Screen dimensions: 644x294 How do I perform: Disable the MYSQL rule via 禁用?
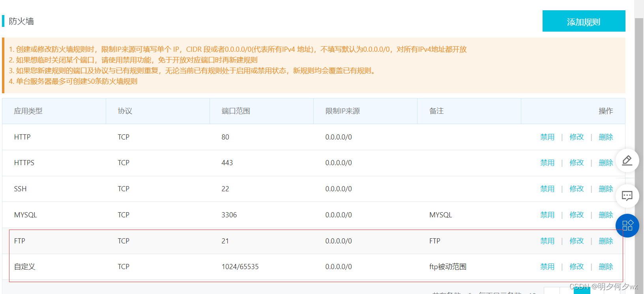pos(547,215)
